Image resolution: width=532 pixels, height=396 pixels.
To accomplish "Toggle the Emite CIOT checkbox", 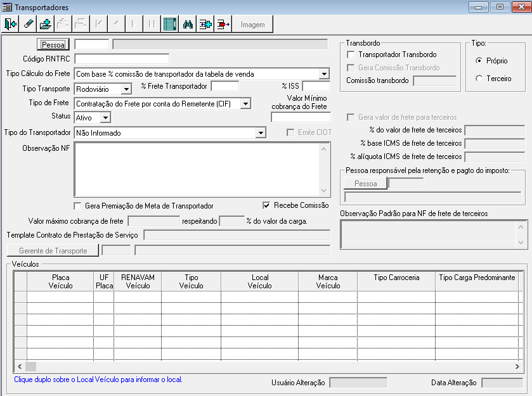I will [290, 132].
